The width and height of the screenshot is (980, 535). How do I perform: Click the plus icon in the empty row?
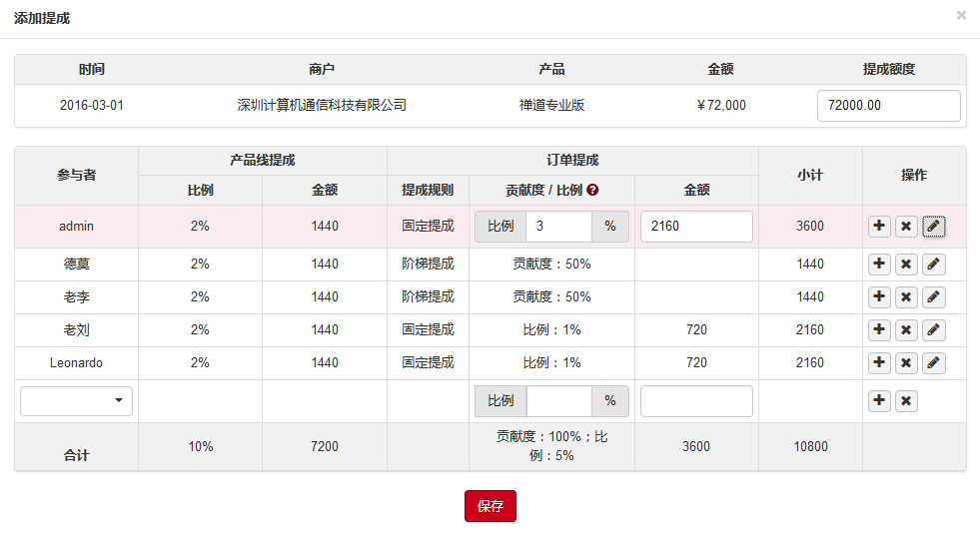pyautogui.click(x=879, y=401)
